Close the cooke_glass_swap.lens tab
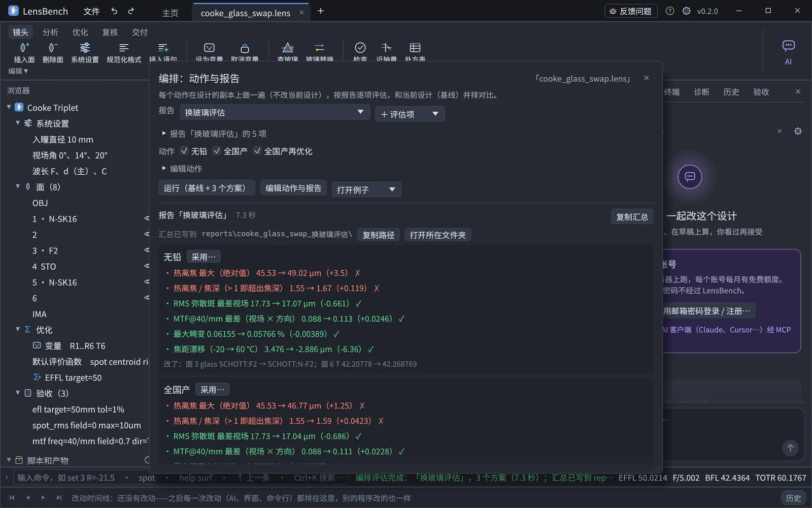Image resolution: width=812 pixels, height=508 pixels. [x=301, y=13]
